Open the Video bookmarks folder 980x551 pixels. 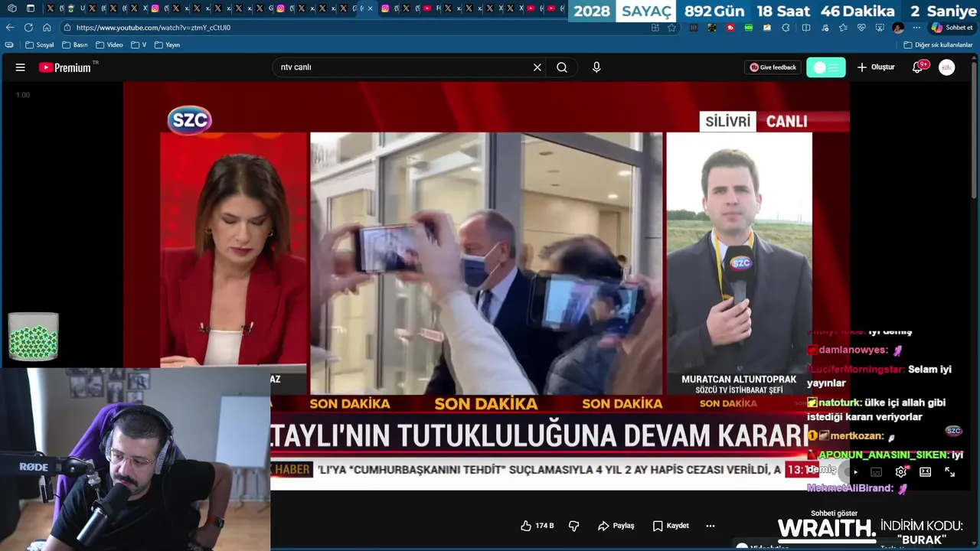pos(109,45)
